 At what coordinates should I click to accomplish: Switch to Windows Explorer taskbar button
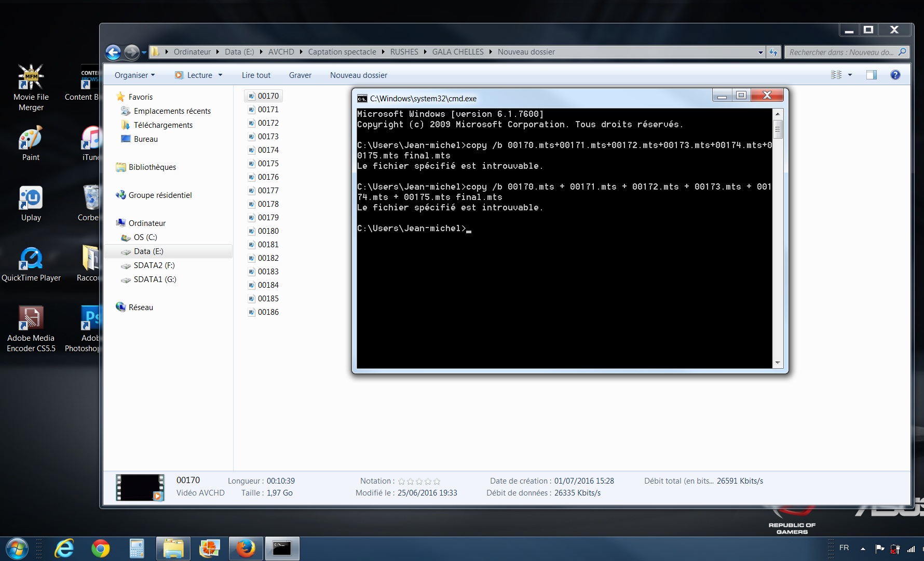click(173, 549)
